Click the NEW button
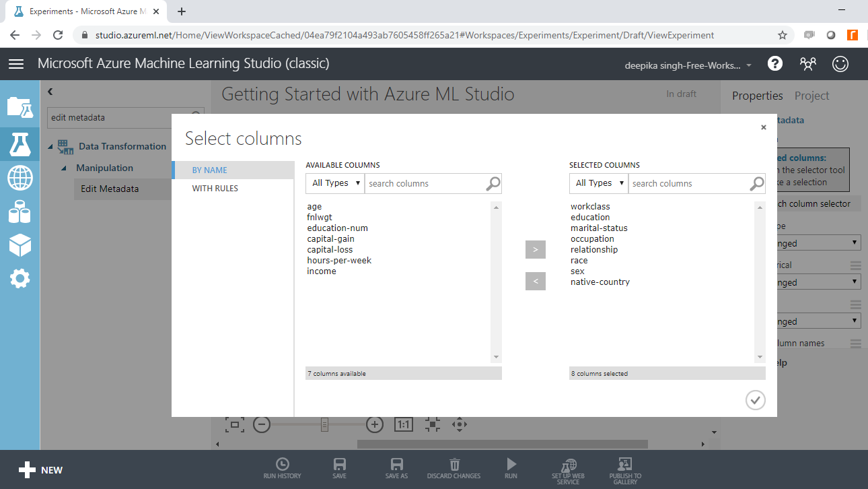 click(x=40, y=470)
